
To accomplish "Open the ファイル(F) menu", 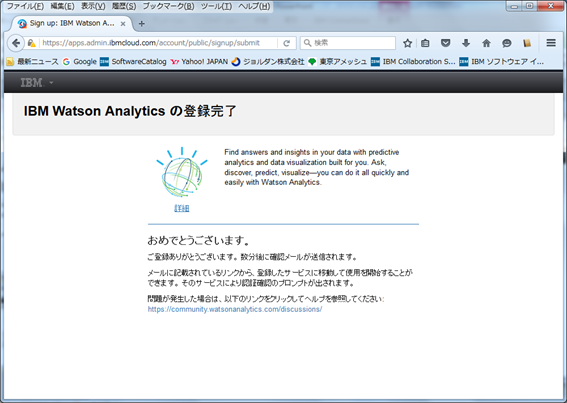I will click(x=25, y=6).
